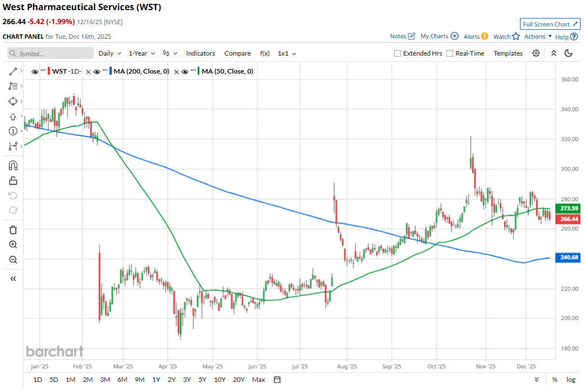Open the Help question mark
The image size is (584, 392).
coord(574,37)
